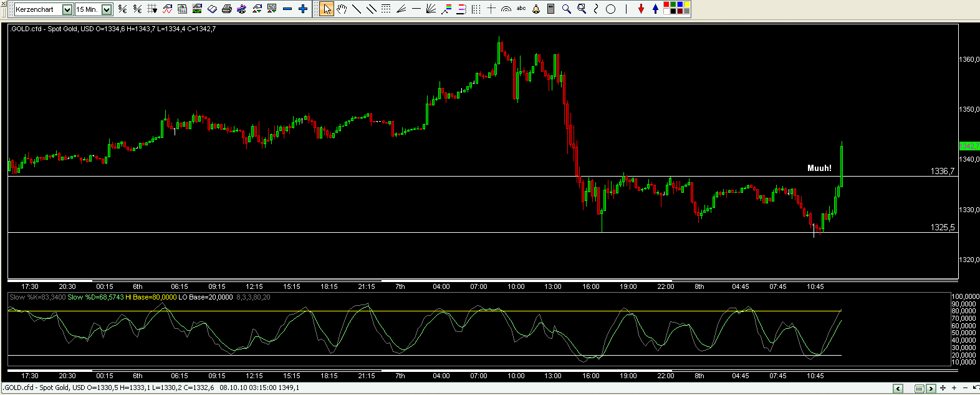Image resolution: width=980 pixels, height=395 pixels.
Task: Click the colorful chart bell icon
Action: (242, 9)
